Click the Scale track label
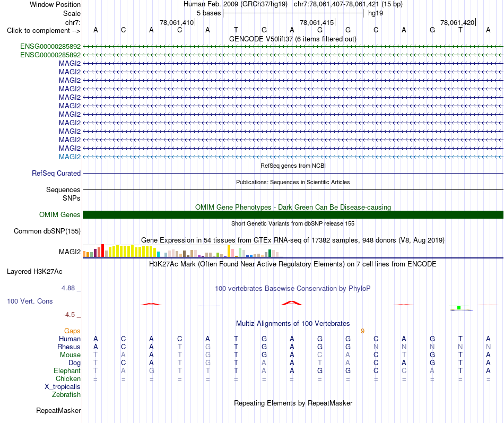Image resolution: width=504 pixels, height=423 pixels. (x=72, y=13)
